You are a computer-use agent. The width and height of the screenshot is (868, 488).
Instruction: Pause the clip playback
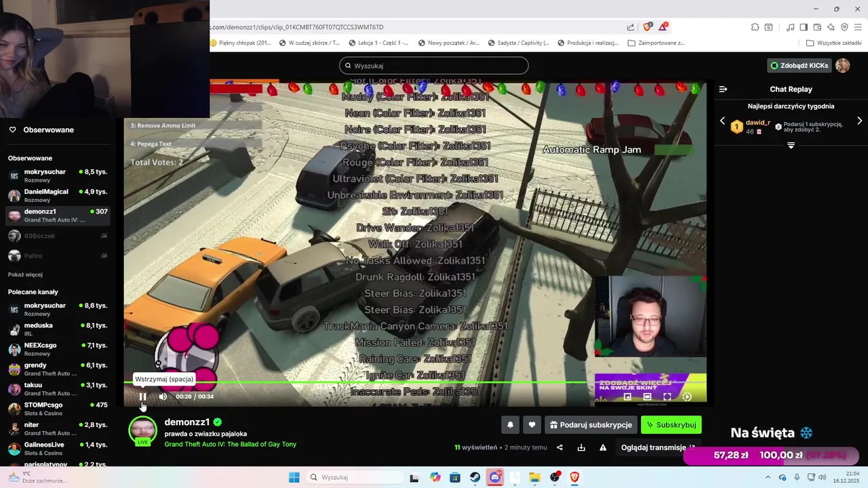point(142,396)
